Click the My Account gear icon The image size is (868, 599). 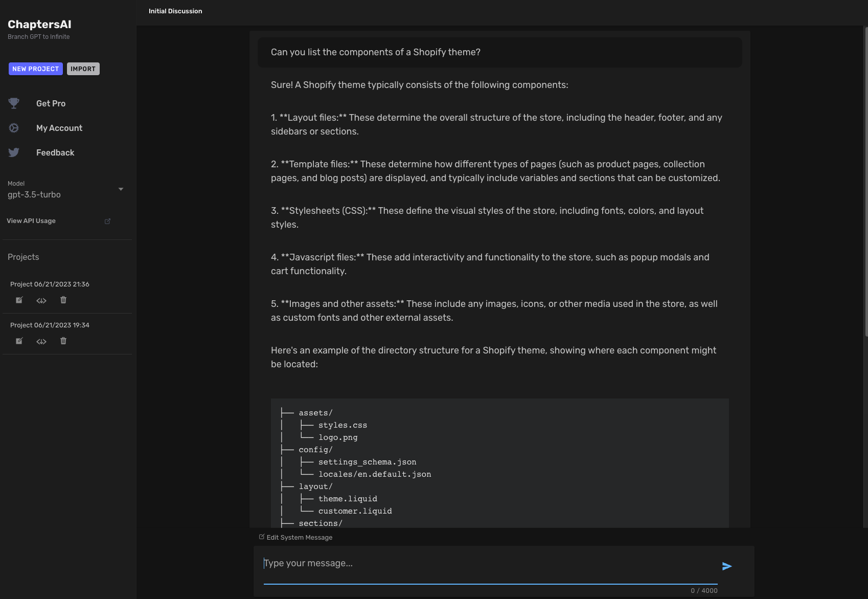pyautogui.click(x=14, y=128)
